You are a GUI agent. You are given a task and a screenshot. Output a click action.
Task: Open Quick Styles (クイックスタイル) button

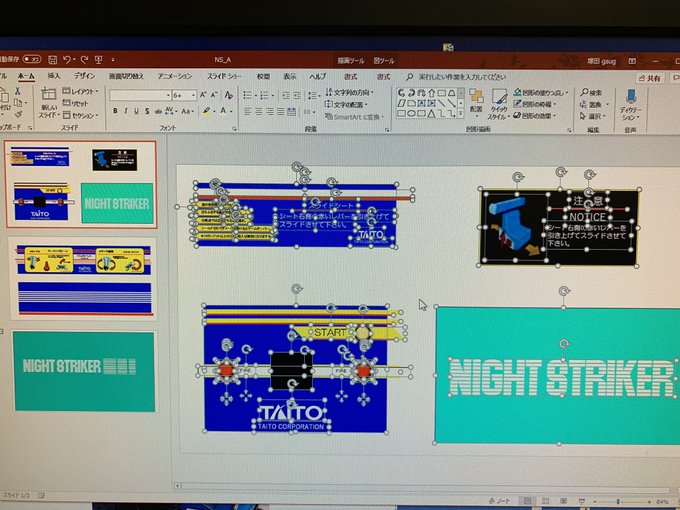pos(499,104)
